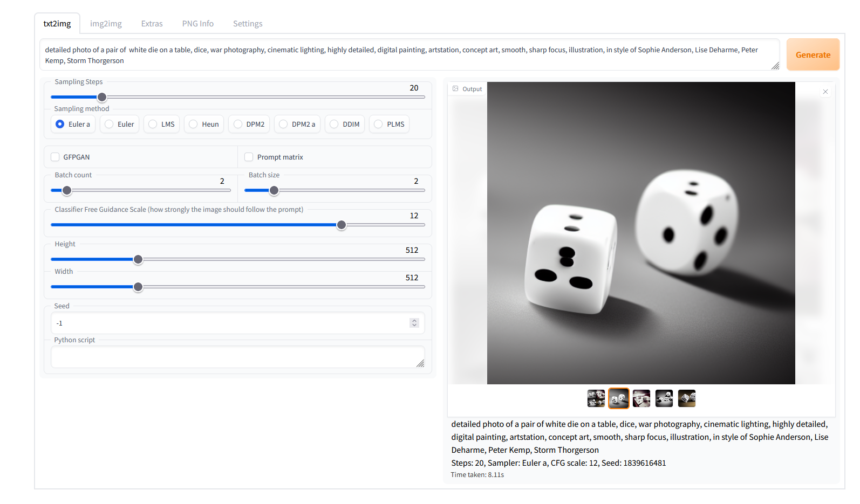860x504 pixels.
Task: Go to the Settings tab
Action: coord(248,24)
